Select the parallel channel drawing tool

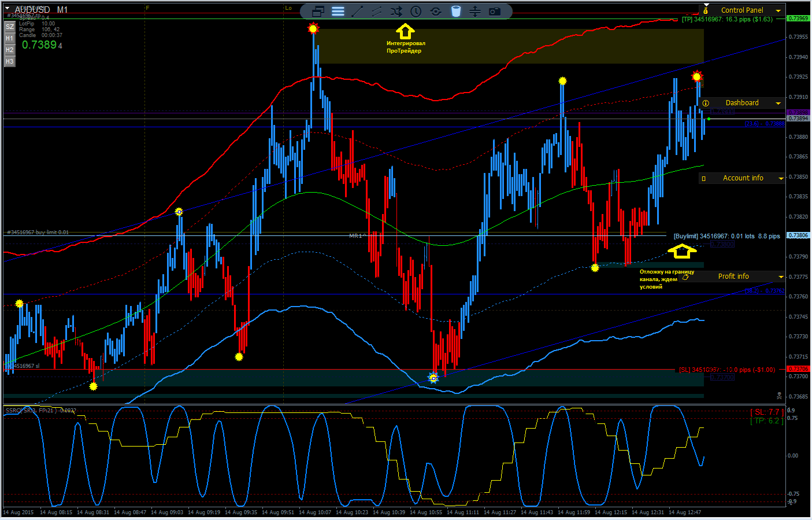pyautogui.click(x=376, y=11)
